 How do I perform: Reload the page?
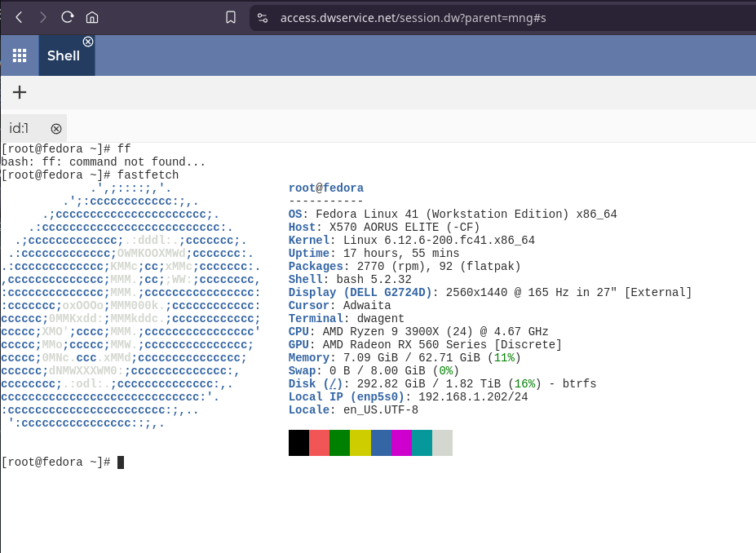coord(67,17)
